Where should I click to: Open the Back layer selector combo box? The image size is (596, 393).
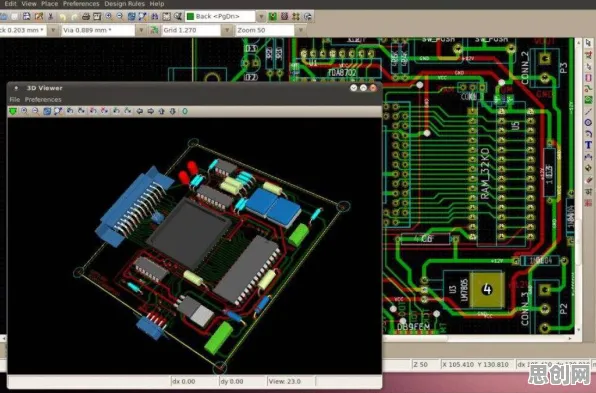pyautogui.click(x=220, y=16)
